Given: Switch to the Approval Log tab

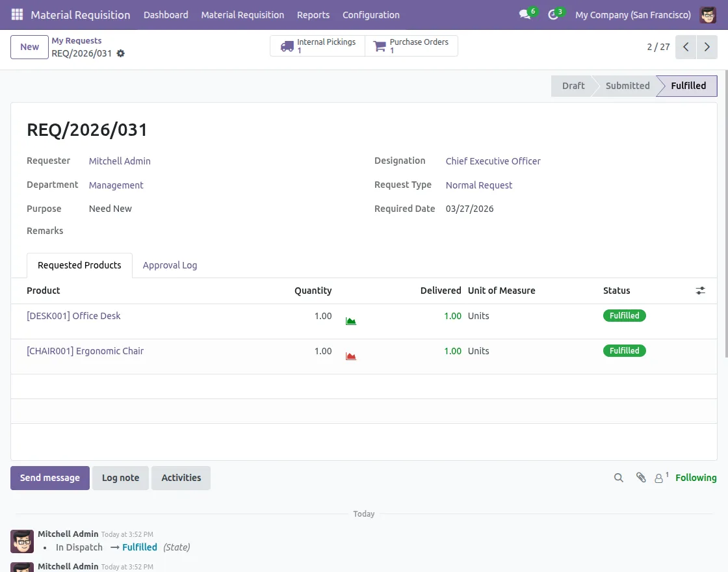Looking at the screenshot, I should tap(170, 265).
